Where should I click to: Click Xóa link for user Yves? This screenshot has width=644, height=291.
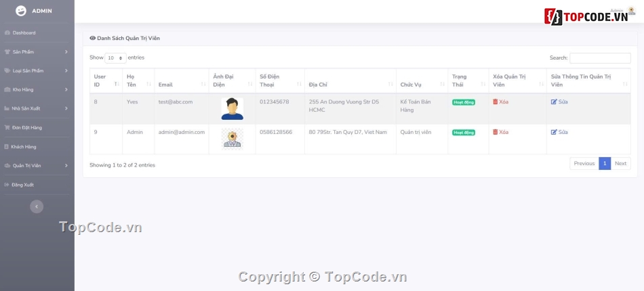pyautogui.click(x=501, y=102)
